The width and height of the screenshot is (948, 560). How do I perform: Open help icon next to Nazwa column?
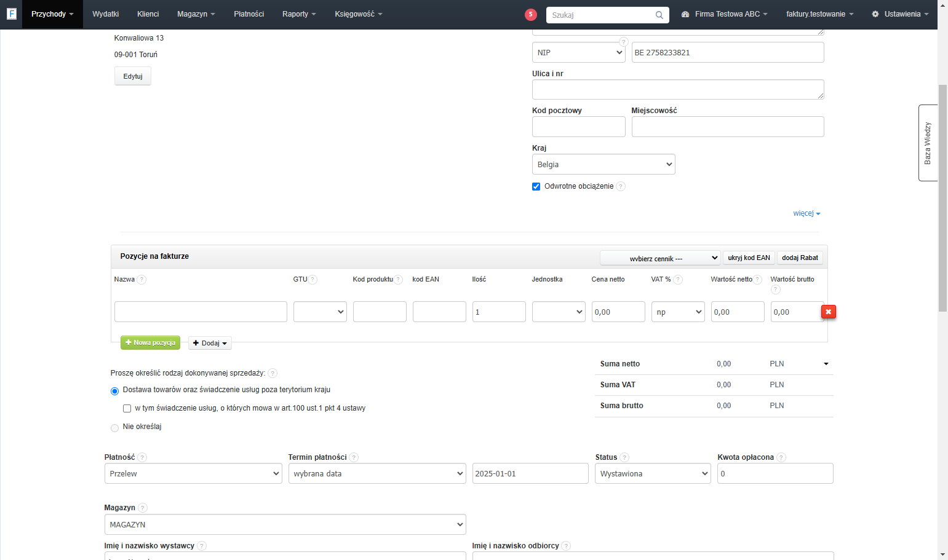point(141,280)
